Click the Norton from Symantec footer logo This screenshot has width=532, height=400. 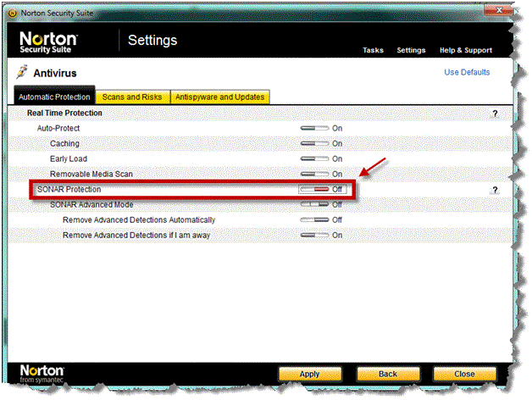(42, 373)
